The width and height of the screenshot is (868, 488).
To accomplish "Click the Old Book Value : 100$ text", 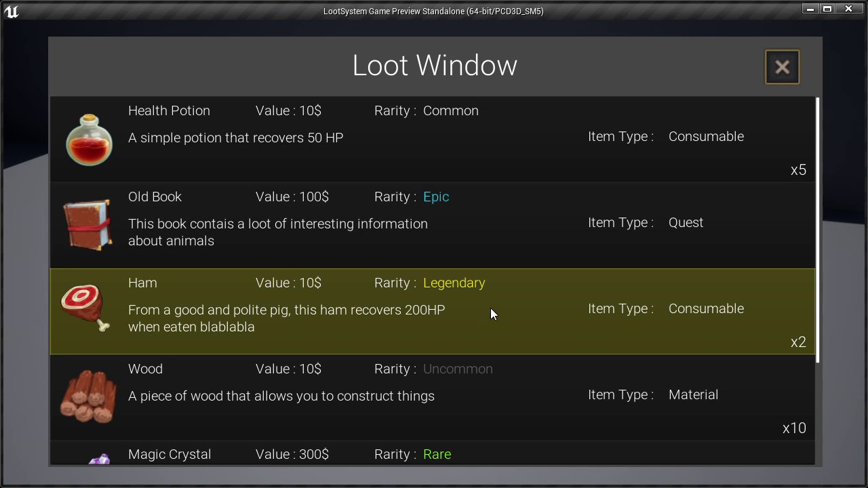I will click(292, 197).
